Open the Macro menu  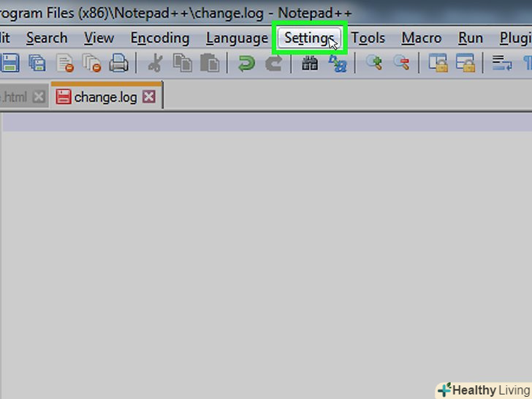(422, 38)
